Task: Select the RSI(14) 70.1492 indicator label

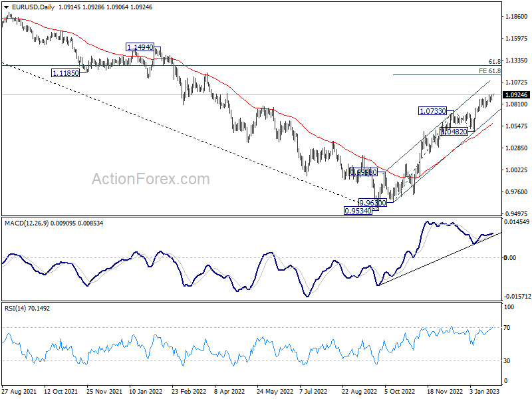Action: 27,309
